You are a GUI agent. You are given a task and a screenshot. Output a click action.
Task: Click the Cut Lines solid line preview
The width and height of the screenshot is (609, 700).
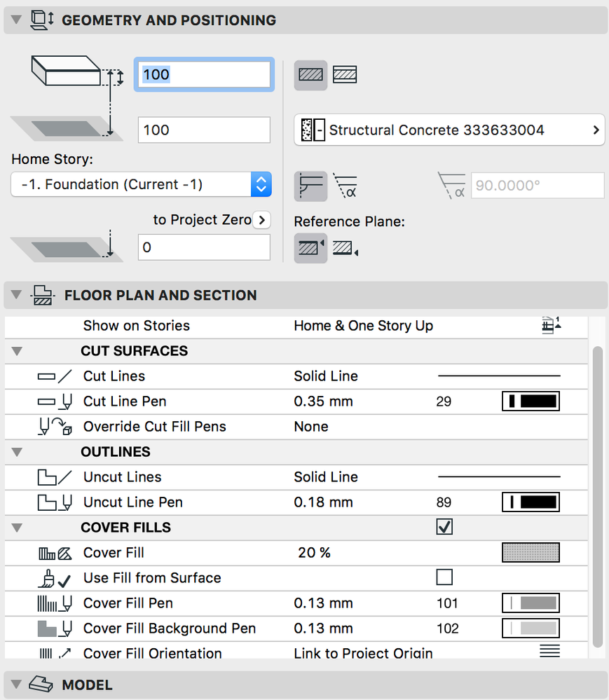(499, 376)
